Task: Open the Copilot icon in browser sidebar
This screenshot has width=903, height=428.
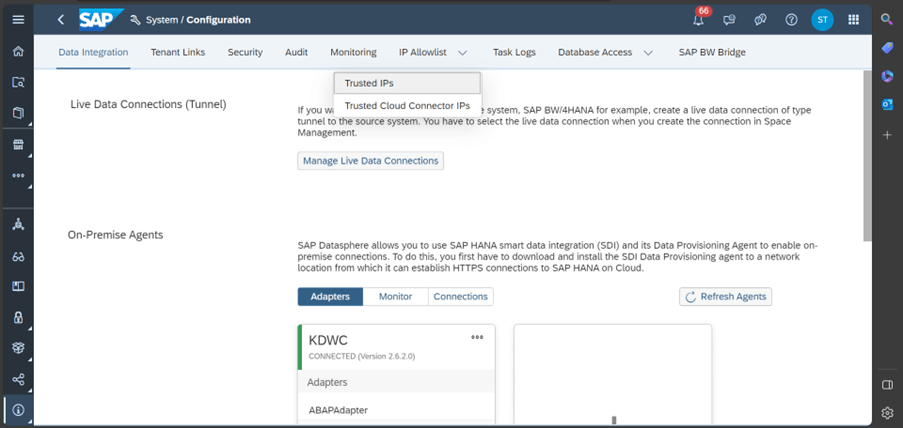Action: click(887, 75)
